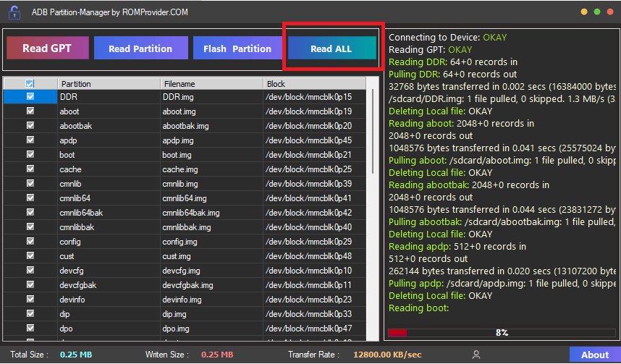621x364 pixels.
Task: Uncheck the abootbak partition checkbox
Action: pos(30,125)
